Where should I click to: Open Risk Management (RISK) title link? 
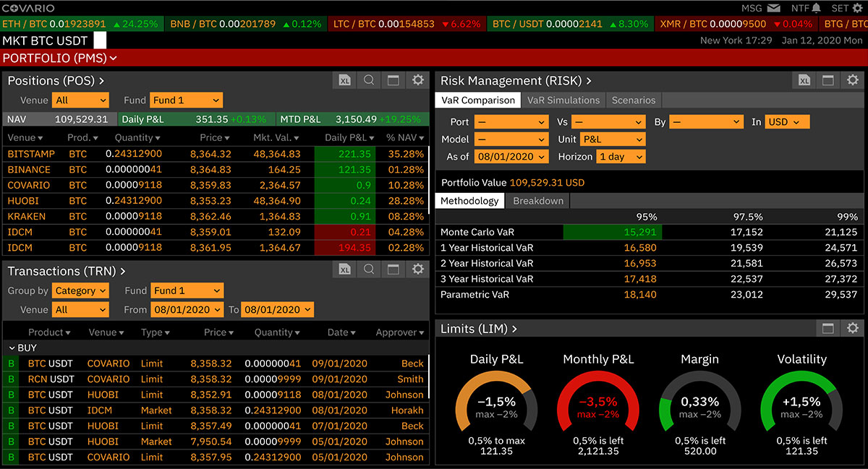pos(516,81)
